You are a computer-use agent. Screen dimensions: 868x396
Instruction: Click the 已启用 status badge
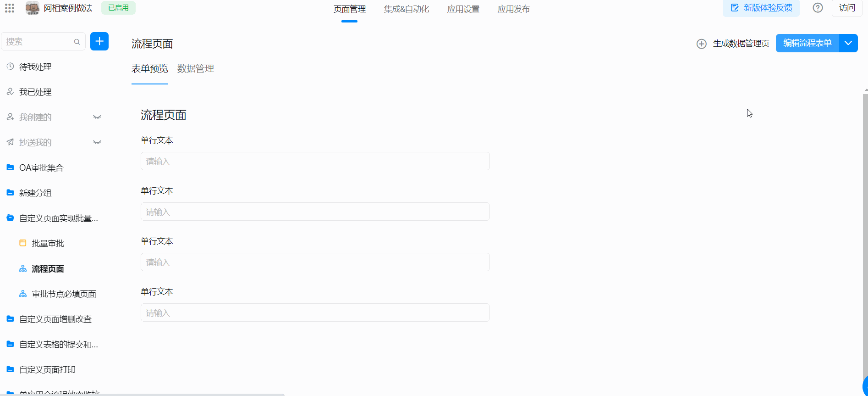coord(118,8)
